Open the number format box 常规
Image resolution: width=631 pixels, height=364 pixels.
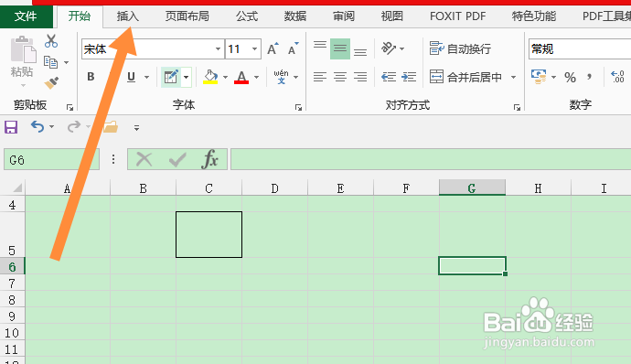pyautogui.click(x=580, y=49)
